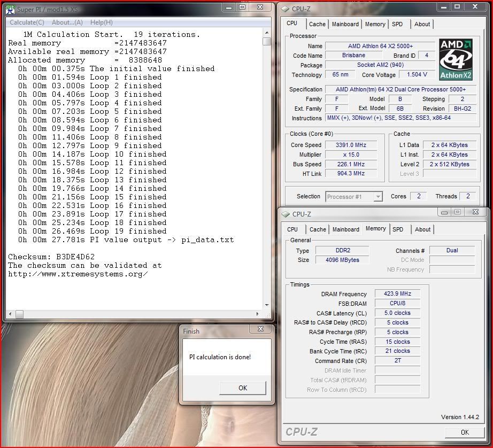Open Mainboard tab in CPU-Z processor window
The height and width of the screenshot is (448, 493).
(x=345, y=24)
